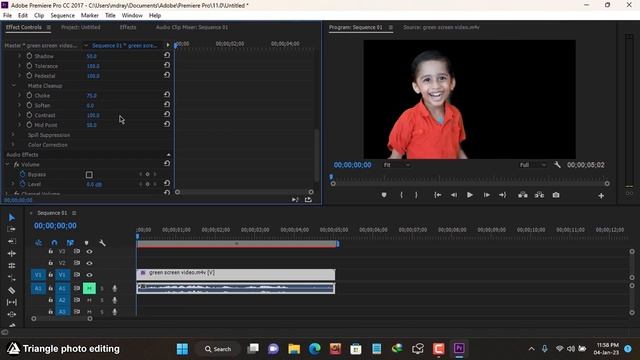This screenshot has width=640, height=360.
Task: Click the timeline timecode 00;00;00;00
Action: tap(55, 226)
